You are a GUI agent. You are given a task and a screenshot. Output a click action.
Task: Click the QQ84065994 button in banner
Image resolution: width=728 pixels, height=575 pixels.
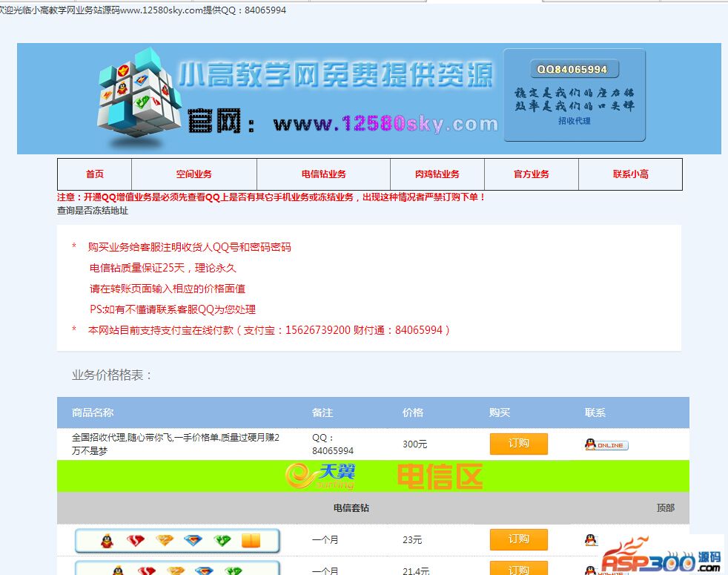point(575,69)
